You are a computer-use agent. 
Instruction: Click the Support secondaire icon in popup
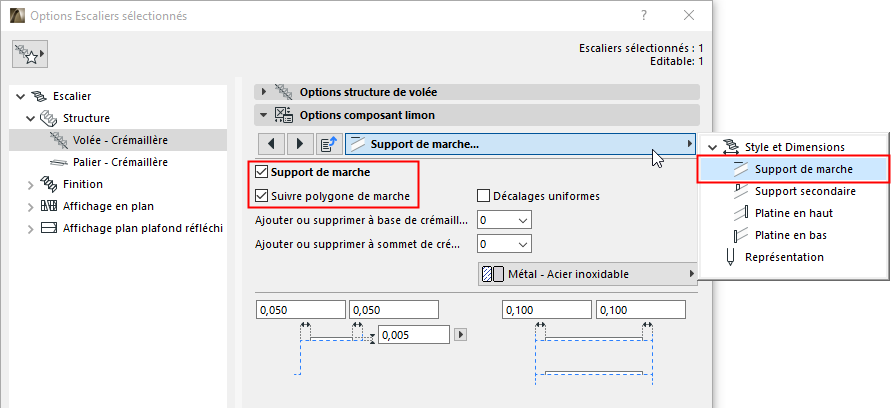[741, 191]
